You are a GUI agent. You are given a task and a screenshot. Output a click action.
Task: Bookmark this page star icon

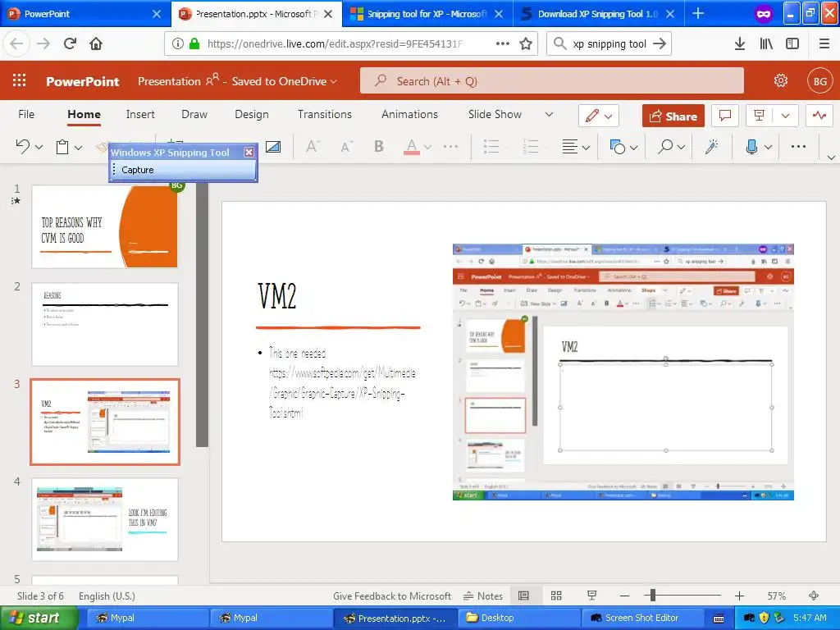click(526, 43)
